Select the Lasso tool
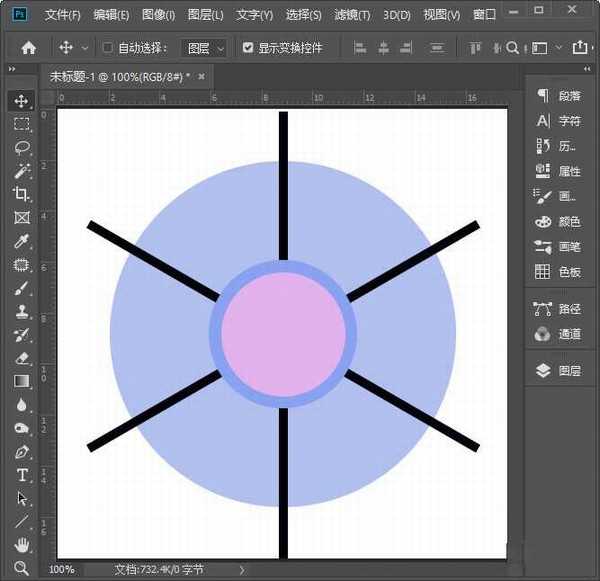The width and height of the screenshot is (600, 581). pyautogui.click(x=21, y=148)
